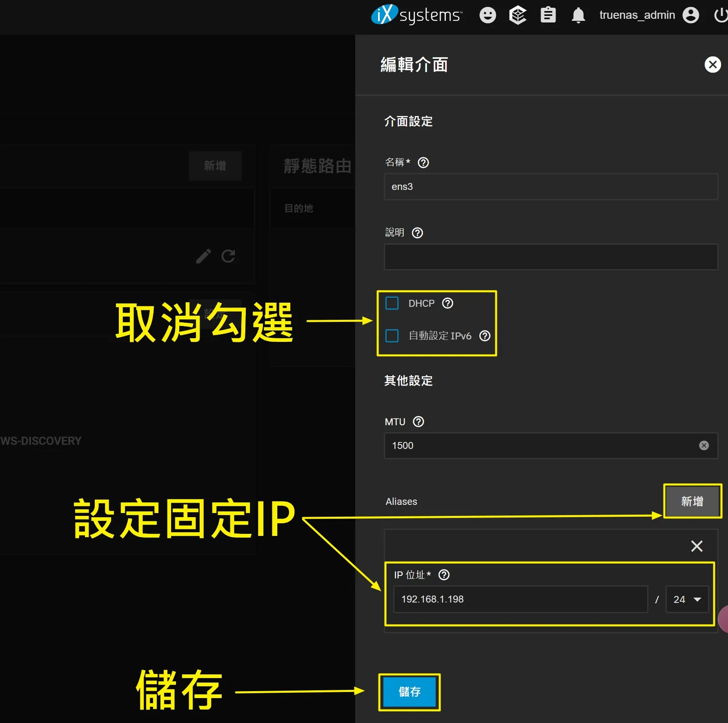Viewport: 728px width, 723px height.
Task: Click the blue 儲存 button
Action: point(409,692)
